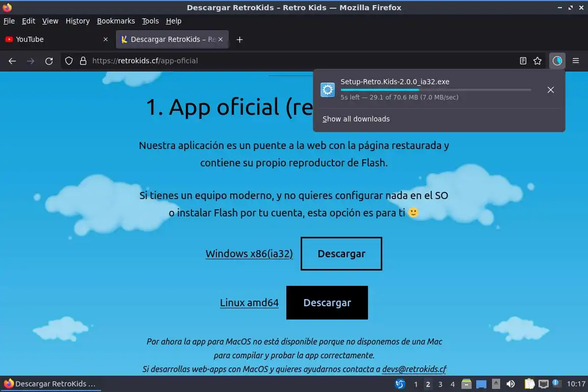Click the Setup-Retro.Kids exe file icon
Viewport: 588px width, 392px height.
click(327, 90)
